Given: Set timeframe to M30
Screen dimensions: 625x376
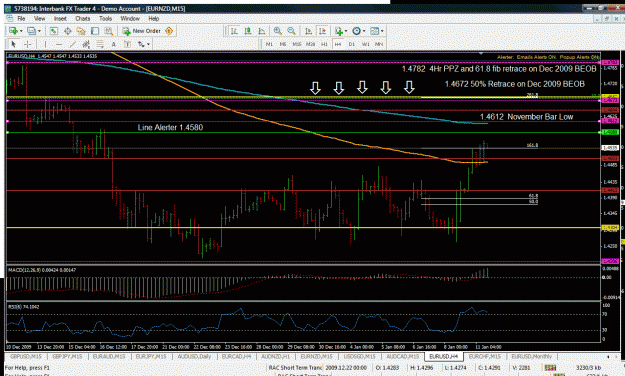Looking at the screenshot, I should 311,44.
